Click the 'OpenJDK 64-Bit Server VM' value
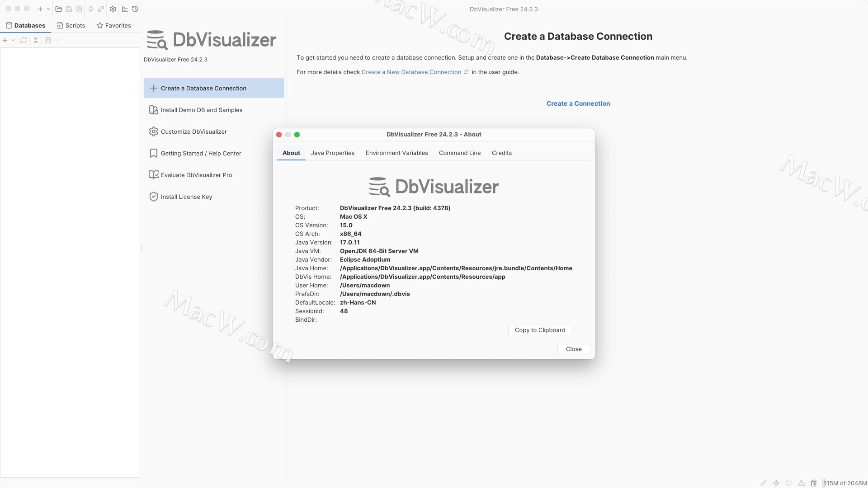868x488 pixels. pyautogui.click(x=379, y=251)
